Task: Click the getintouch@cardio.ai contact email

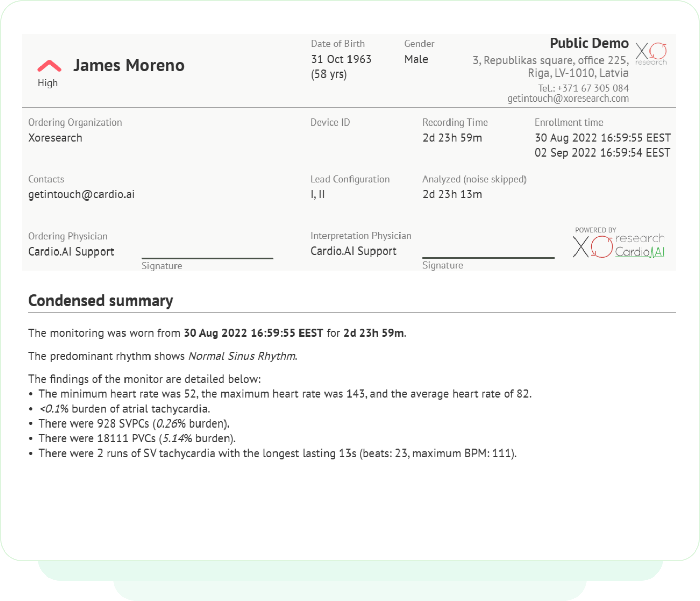Action: [81, 194]
